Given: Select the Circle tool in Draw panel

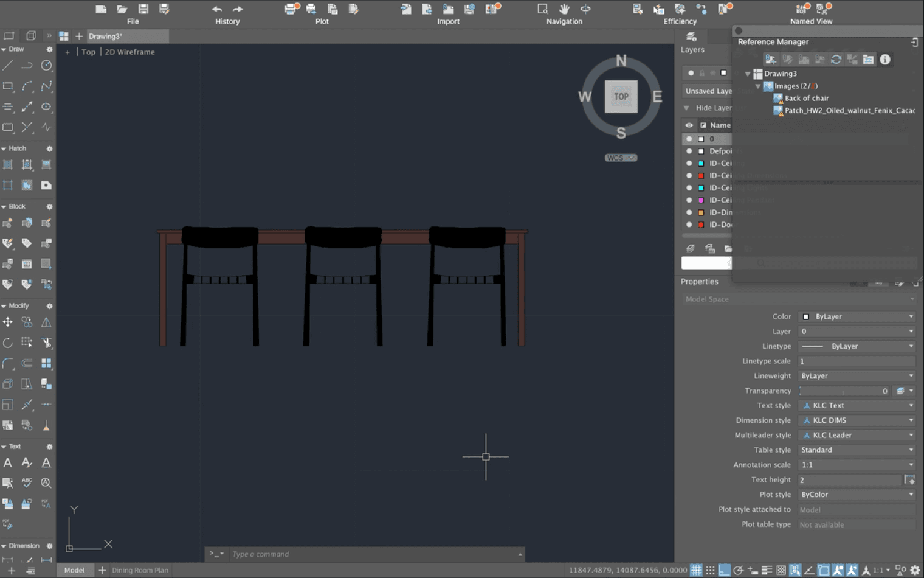Looking at the screenshot, I should pyautogui.click(x=46, y=66).
